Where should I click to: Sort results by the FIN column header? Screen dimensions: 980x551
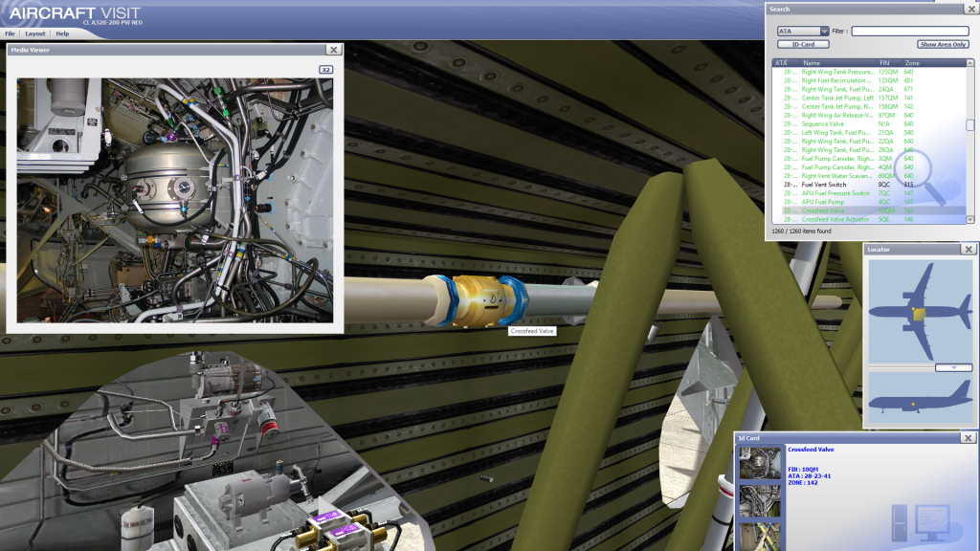click(x=889, y=63)
